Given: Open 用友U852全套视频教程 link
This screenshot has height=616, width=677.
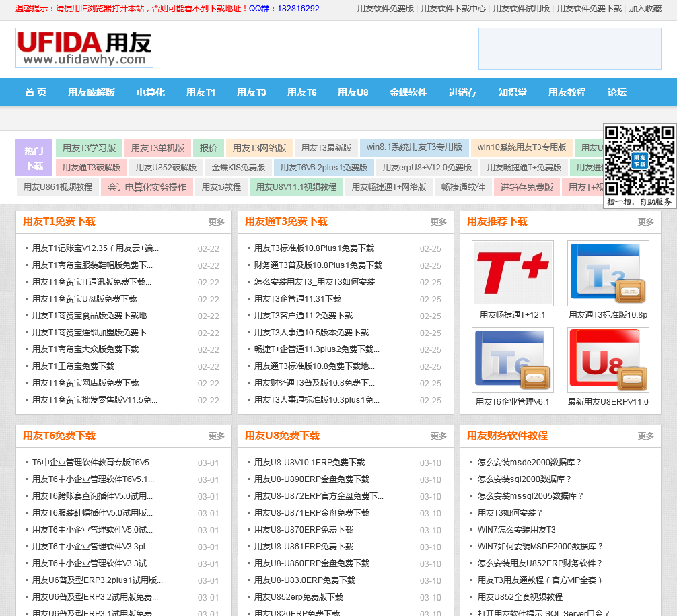Looking at the screenshot, I should pos(520,597).
